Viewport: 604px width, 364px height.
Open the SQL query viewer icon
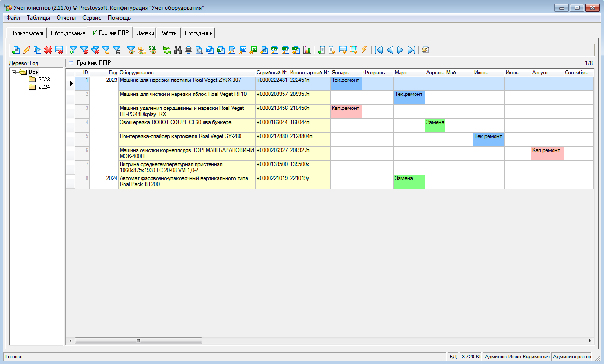[152, 50]
